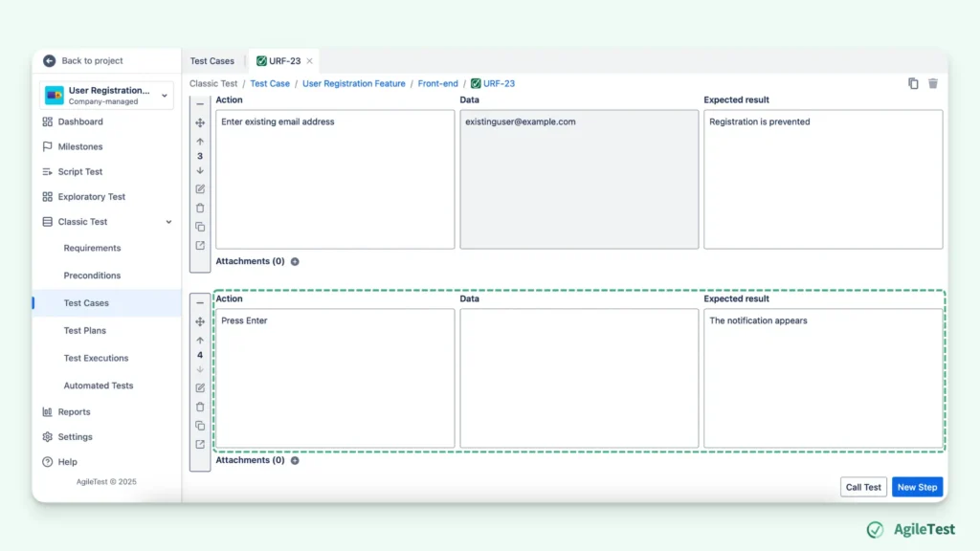Add attachment to step 3 with plus icon

pyautogui.click(x=295, y=262)
